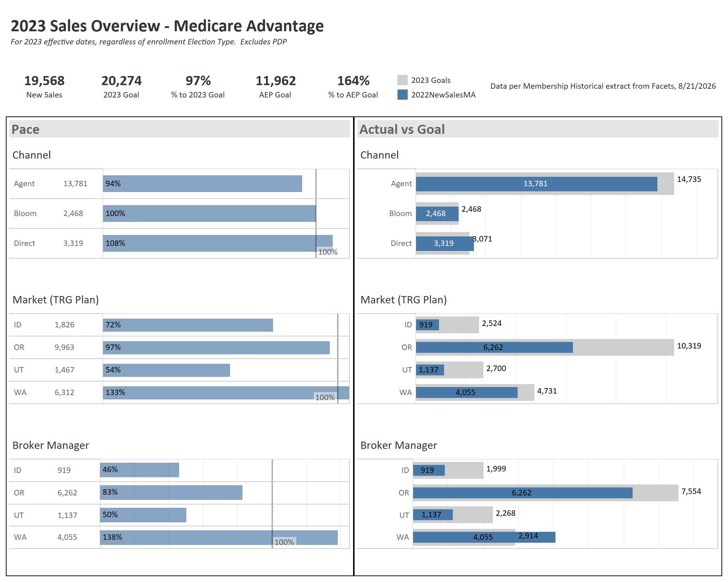Click the WA broker goal label 2,914
Screen dimensions: 728x582
tap(528, 536)
